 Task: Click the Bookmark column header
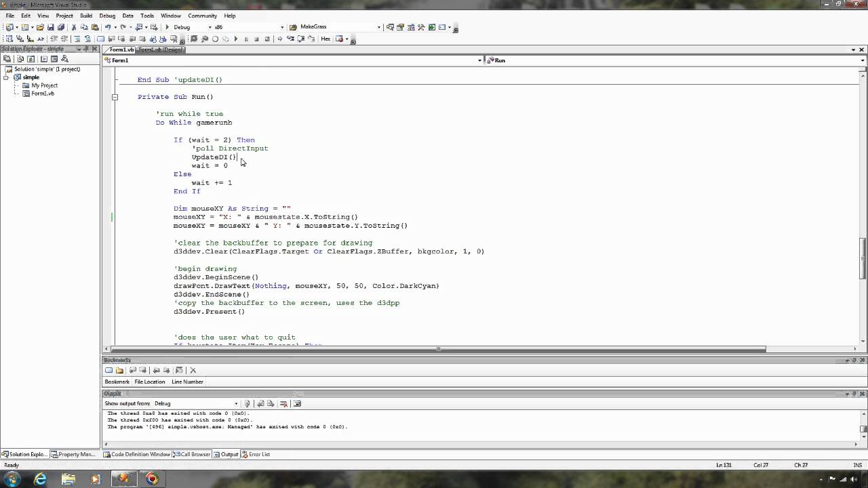[117, 382]
